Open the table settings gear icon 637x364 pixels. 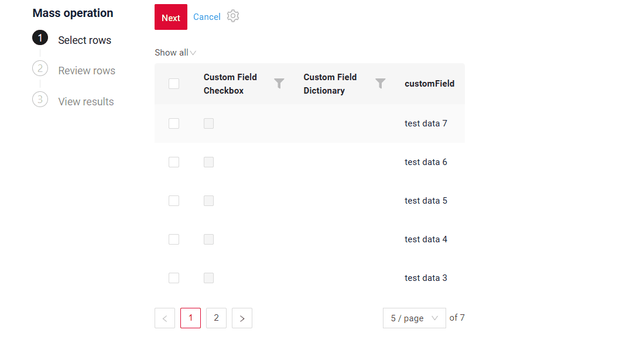click(233, 16)
